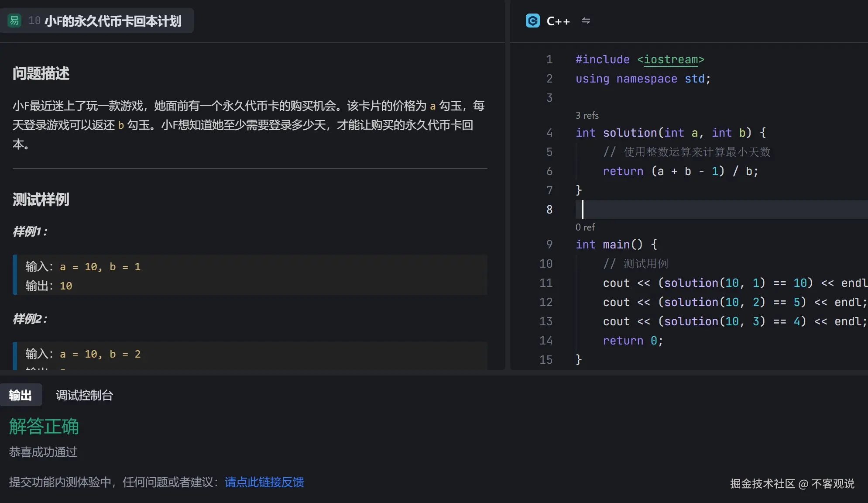Open the C++ language selector label
The image size is (868, 503).
click(558, 21)
